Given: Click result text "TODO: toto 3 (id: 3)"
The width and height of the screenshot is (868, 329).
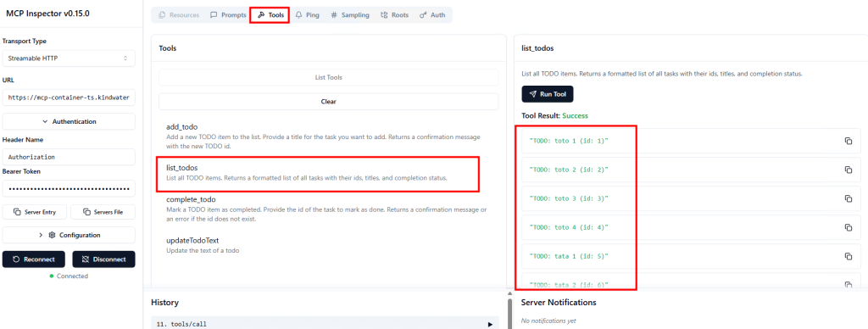Looking at the screenshot, I should coord(569,198).
